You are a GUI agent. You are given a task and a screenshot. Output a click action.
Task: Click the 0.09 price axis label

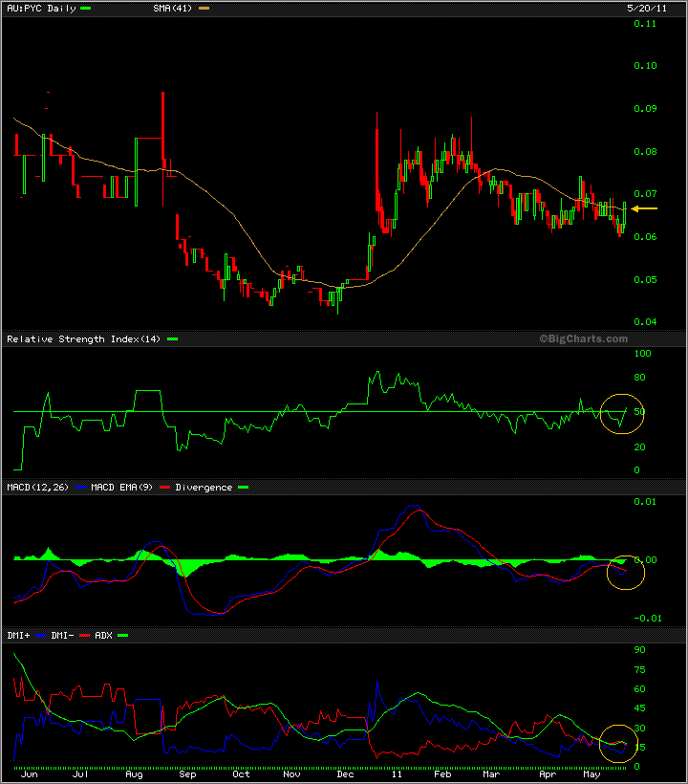pos(645,108)
